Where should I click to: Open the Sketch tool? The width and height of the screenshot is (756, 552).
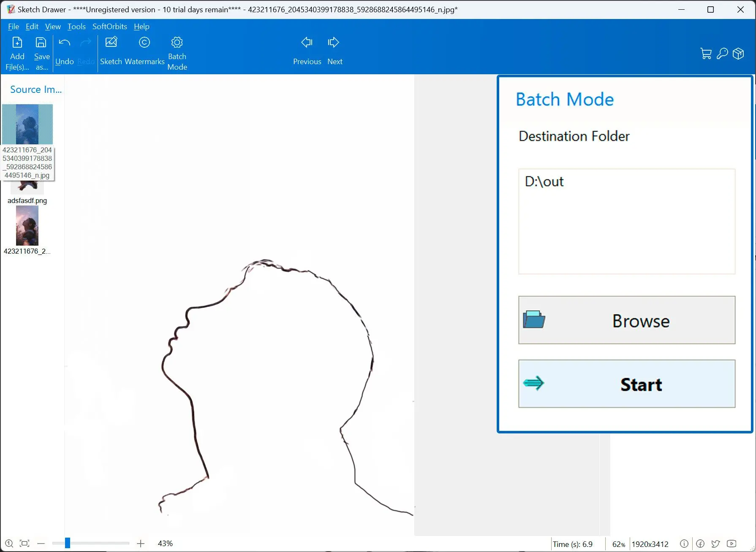click(x=111, y=51)
